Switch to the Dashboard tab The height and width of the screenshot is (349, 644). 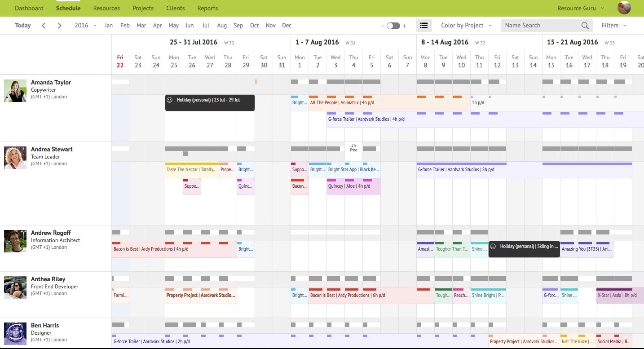(29, 8)
